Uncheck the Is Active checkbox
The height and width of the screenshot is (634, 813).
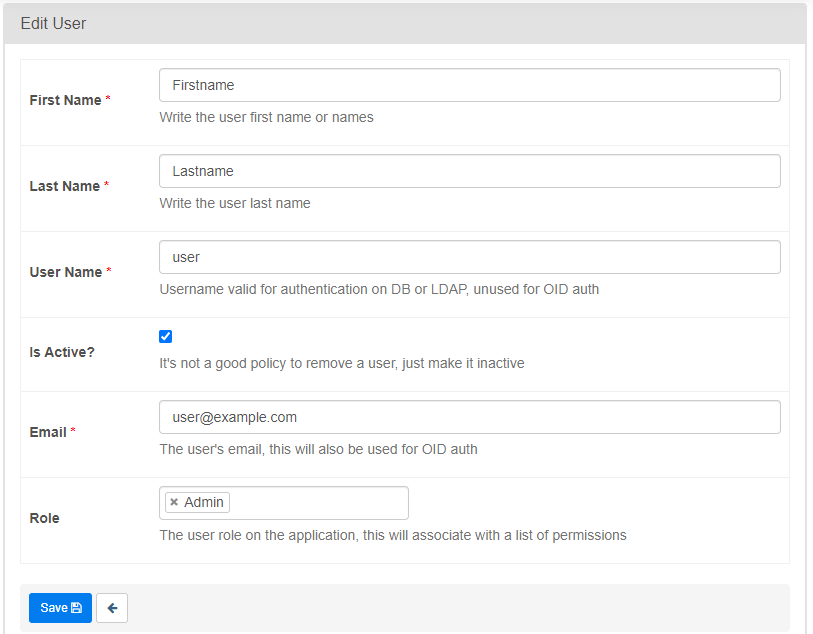click(x=165, y=336)
